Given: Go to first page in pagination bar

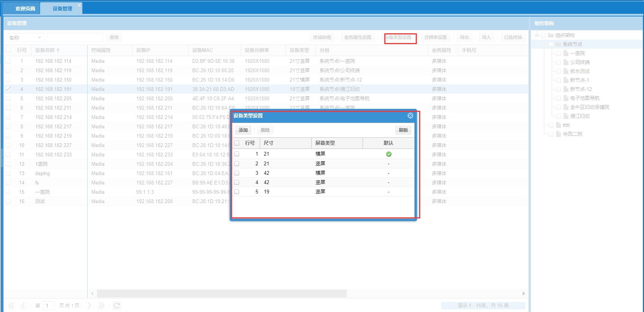Looking at the screenshot, I should tap(11, 306).
